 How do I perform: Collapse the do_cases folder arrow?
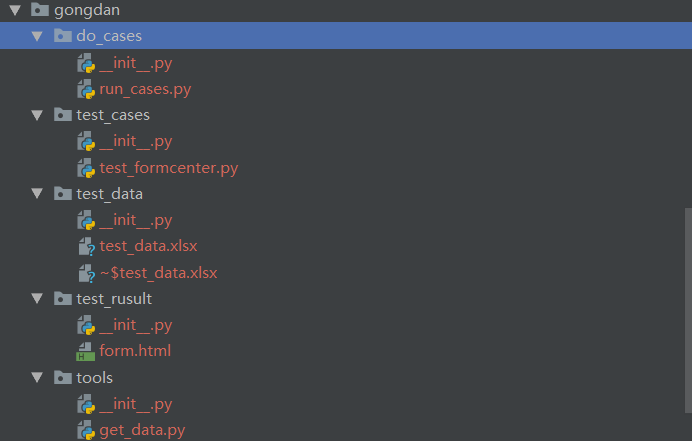pos(37,36)
